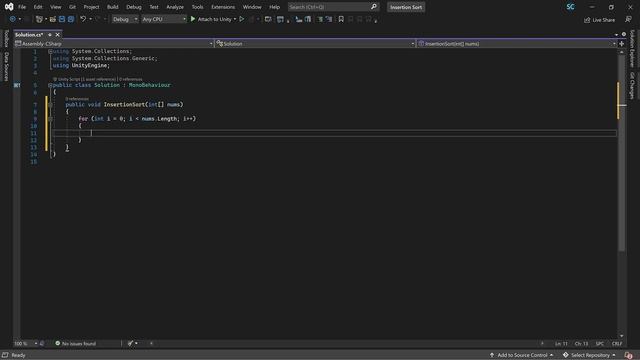Open the Any CPU platform dropdown

click(164, 19)
